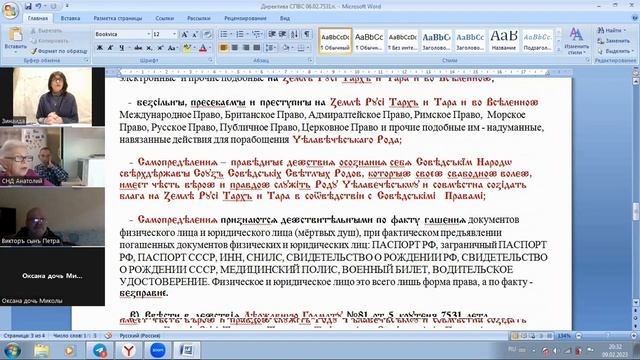
Task: Open the Найти search command
Action: click(611, 30)
